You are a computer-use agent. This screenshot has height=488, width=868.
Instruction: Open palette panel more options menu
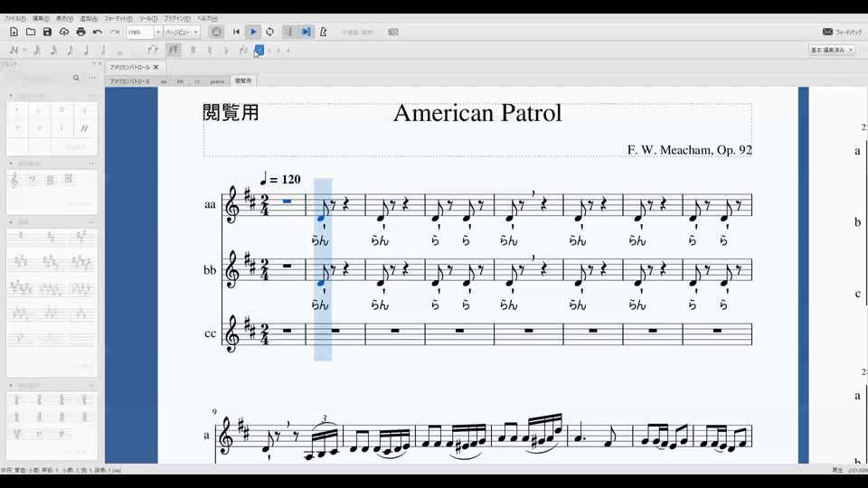[x=92, y=78]
